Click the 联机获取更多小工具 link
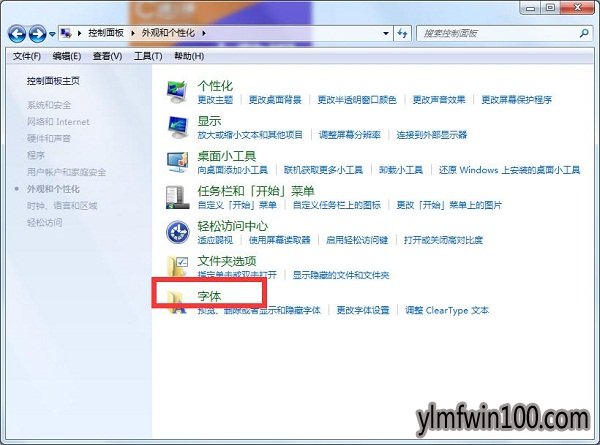Screen dimensions: 600x445 (323, 170)
